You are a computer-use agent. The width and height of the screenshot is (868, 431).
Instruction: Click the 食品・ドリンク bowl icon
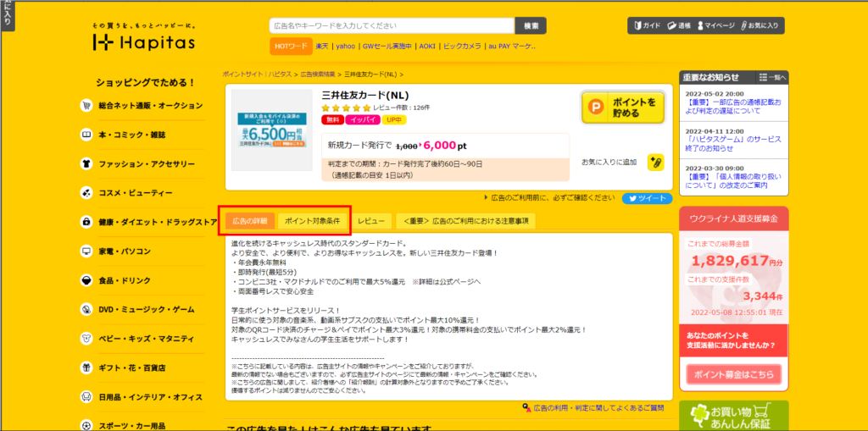[86, 280]
